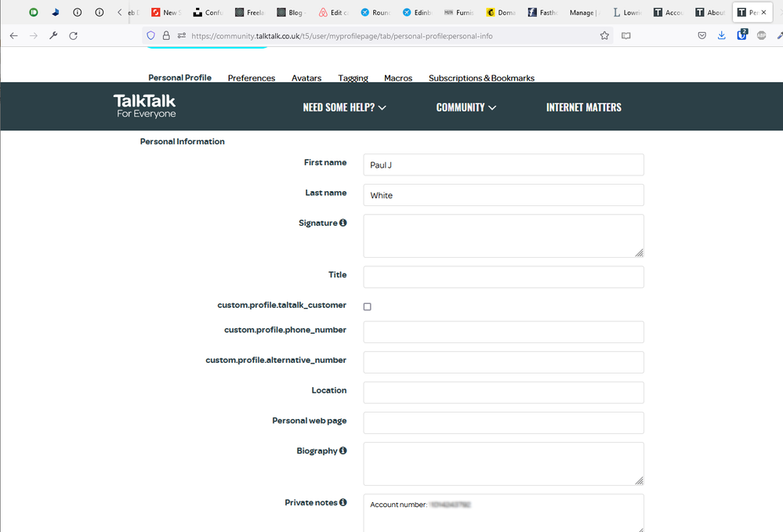
Task: Switch to the Confu browser tab
Action: (208, 13)
